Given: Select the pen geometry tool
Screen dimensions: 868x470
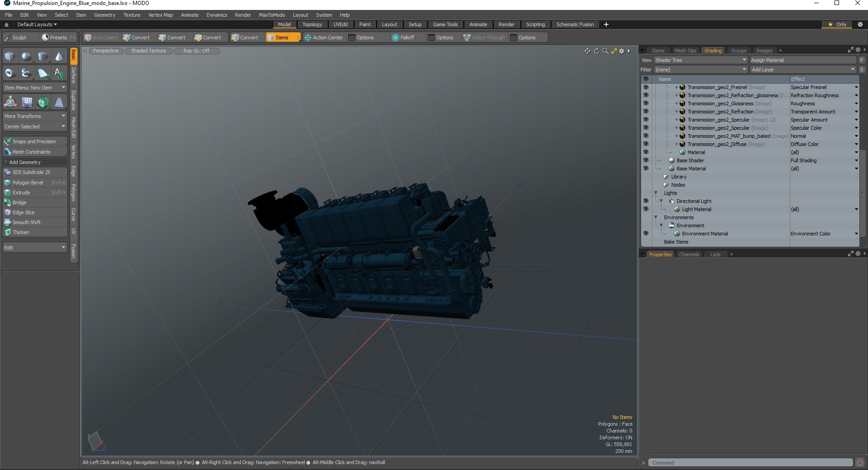Looking at the screenshot, I should [x=42, y=73].
